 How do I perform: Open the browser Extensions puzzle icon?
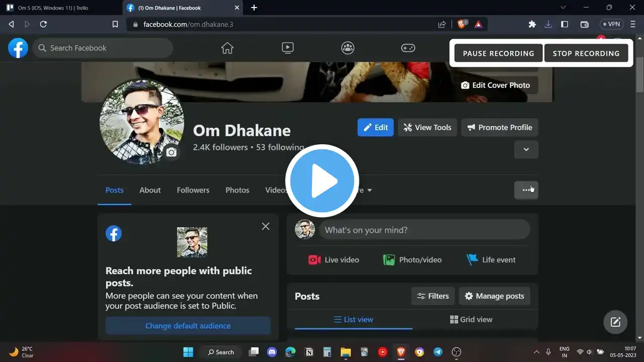tap(532, 24)
